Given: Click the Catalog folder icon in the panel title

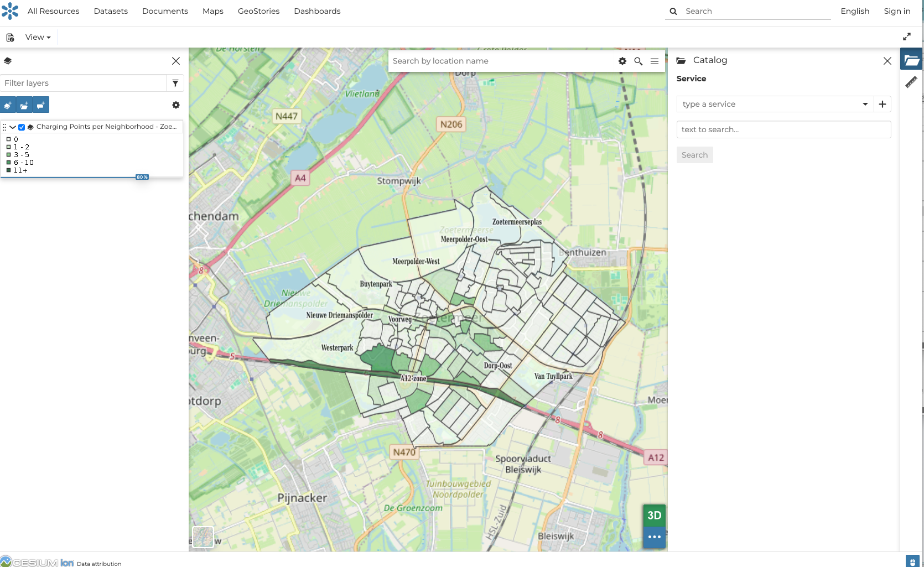Looking at the screenshot, I should coord(681,60).
